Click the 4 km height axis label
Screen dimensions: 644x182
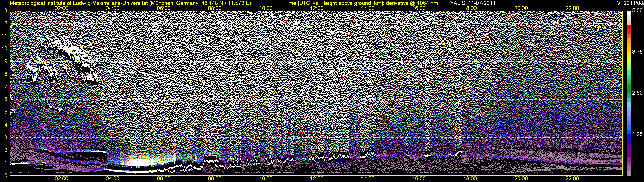coord(6,125)
